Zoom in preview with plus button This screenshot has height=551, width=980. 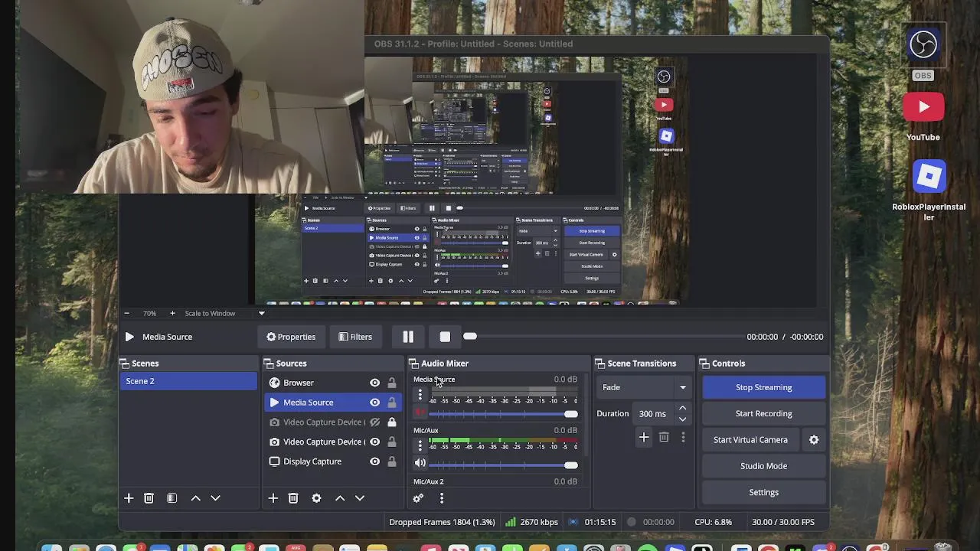pos(172,313)
